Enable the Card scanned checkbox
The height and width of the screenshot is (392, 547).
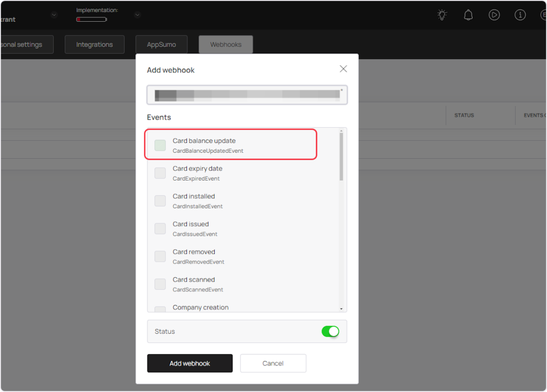tap(160, 284)
